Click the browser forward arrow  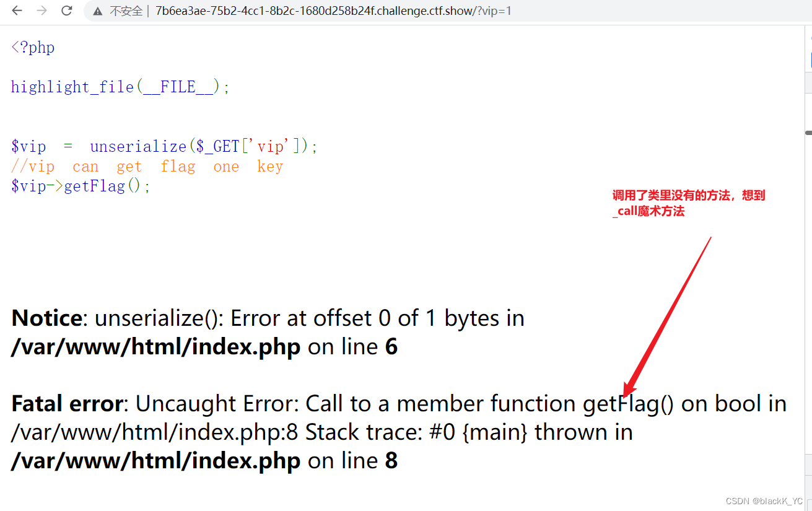(x=41, y=11)
